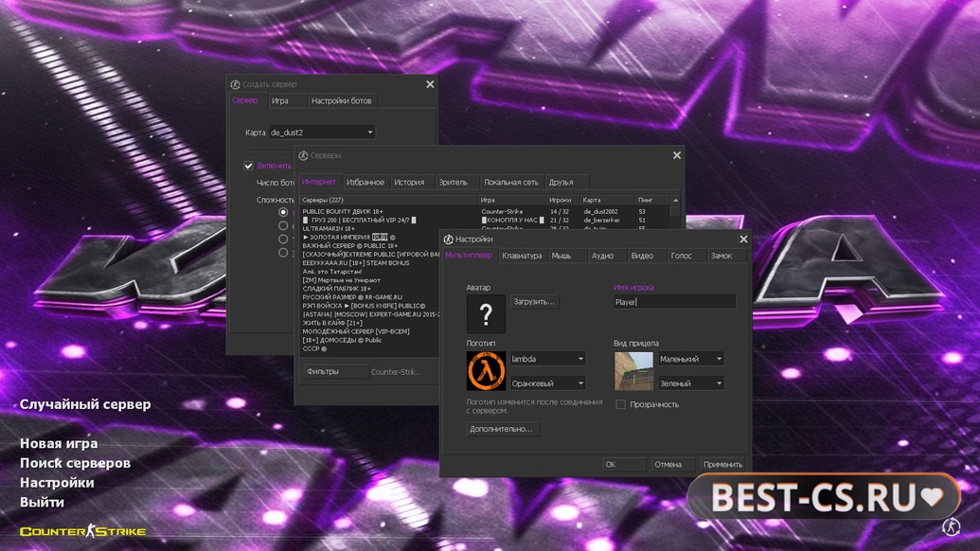This screenshot has width=980, height=551.
Task: Select the currently chosen Сложность radio button
Action: tap(283, 212)
